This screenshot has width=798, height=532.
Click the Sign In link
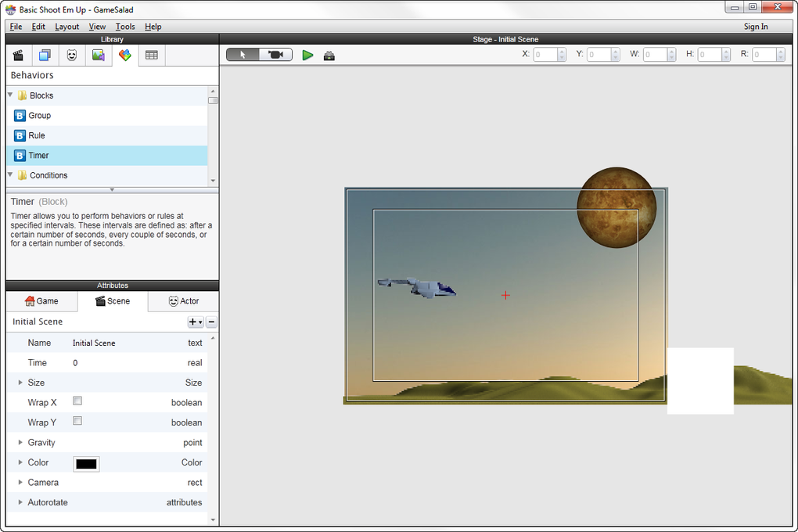(x=756, y=27)
